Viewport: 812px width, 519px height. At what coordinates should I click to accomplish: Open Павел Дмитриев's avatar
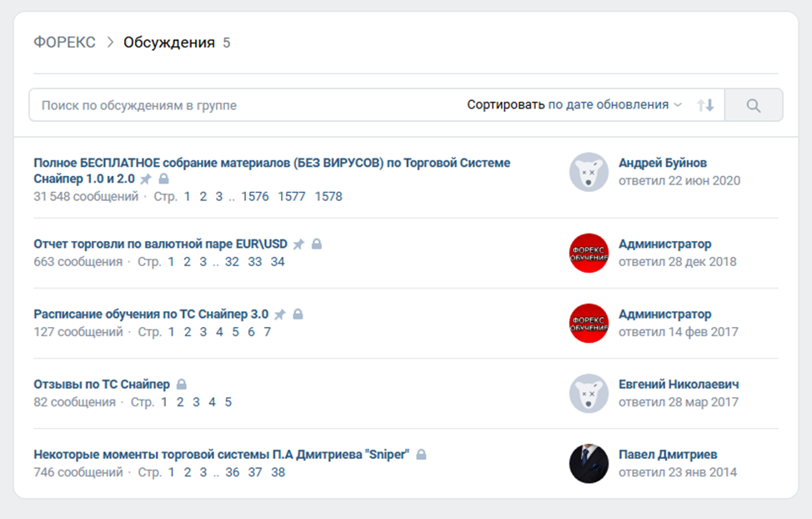pyautogui.click(x=589, y=464)
